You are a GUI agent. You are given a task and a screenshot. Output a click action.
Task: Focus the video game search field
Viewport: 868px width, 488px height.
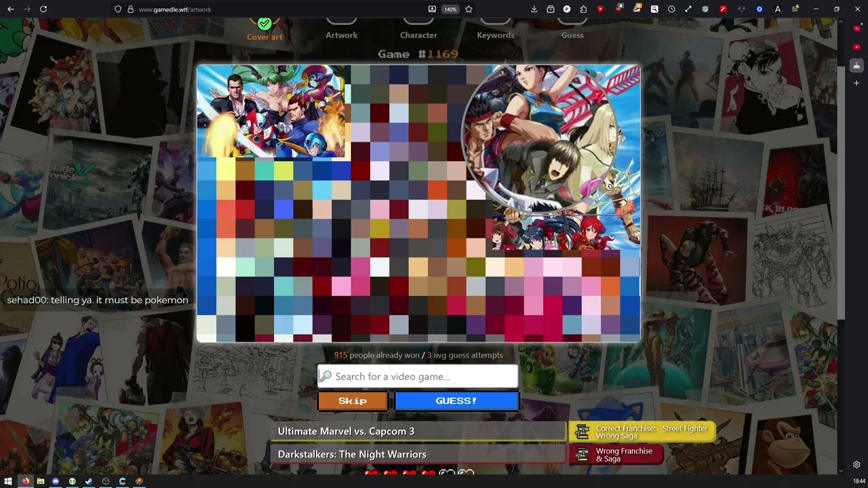(418, 376)
